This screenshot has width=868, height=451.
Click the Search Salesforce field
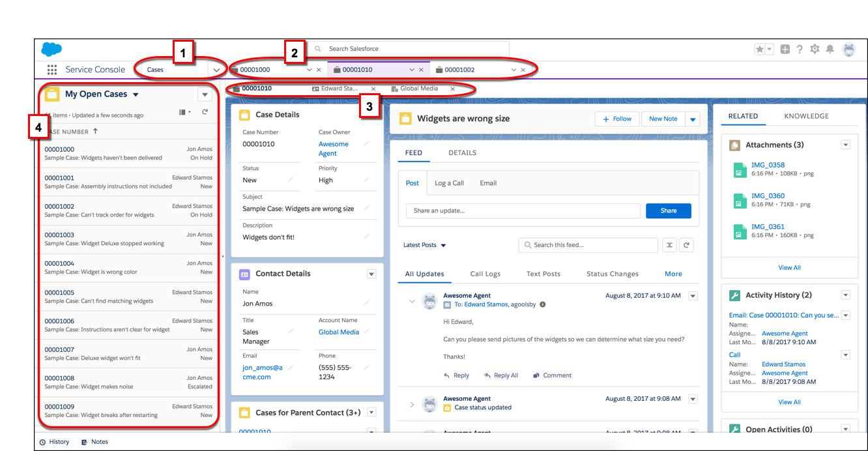pyautogui.click(x=408, y=49)
